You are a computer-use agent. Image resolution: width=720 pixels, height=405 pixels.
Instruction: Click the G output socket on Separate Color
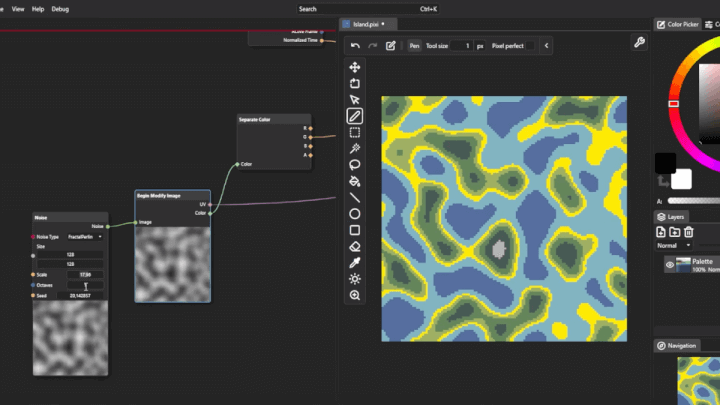click(311, 137)
